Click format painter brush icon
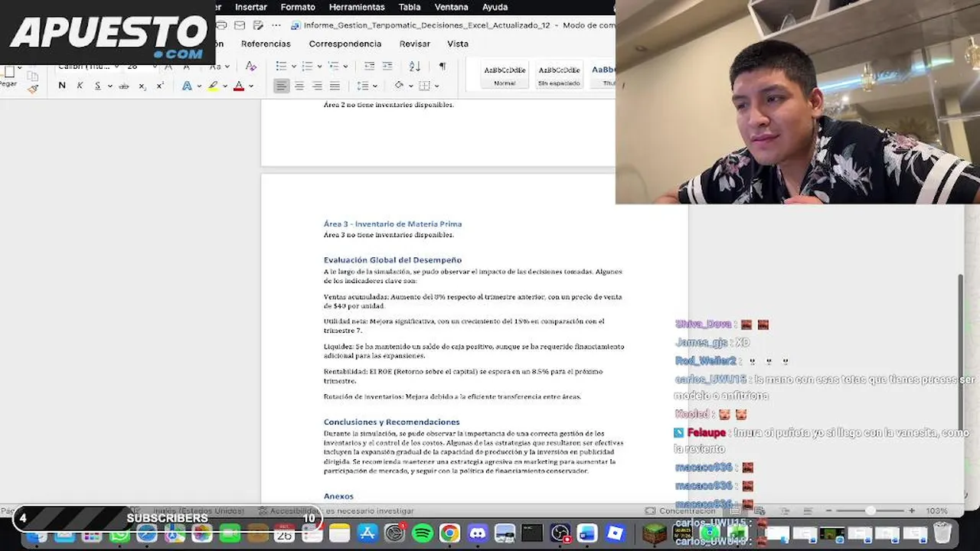 click(33, 89)
